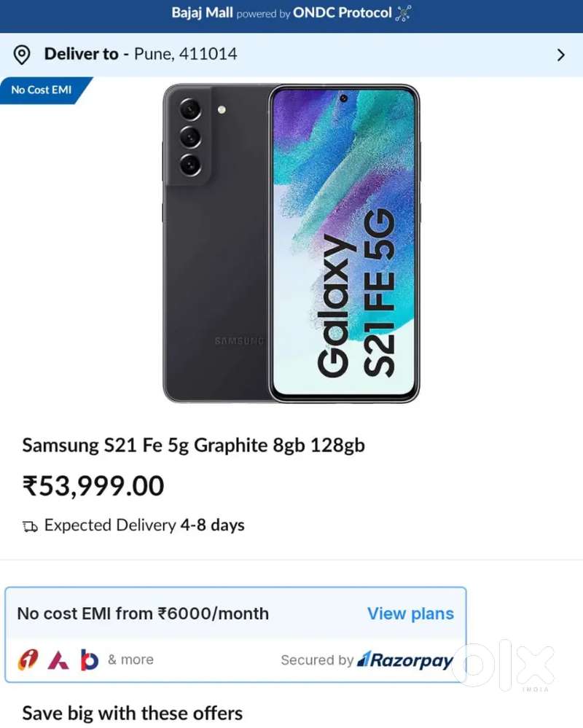
Task: Select the ICICI bank icon
Action: (x=28, y=660)
